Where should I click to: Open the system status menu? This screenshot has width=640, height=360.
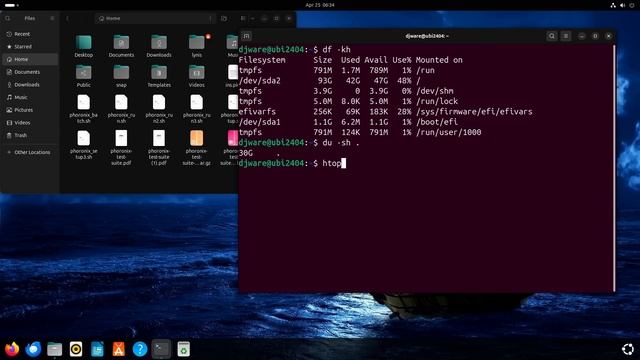(x=622, y=5)
